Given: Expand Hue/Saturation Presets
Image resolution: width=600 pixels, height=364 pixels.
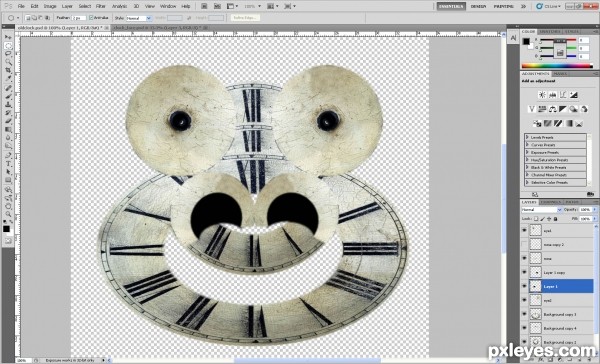Looking at the screenshot, I should [x=527, y=160].
